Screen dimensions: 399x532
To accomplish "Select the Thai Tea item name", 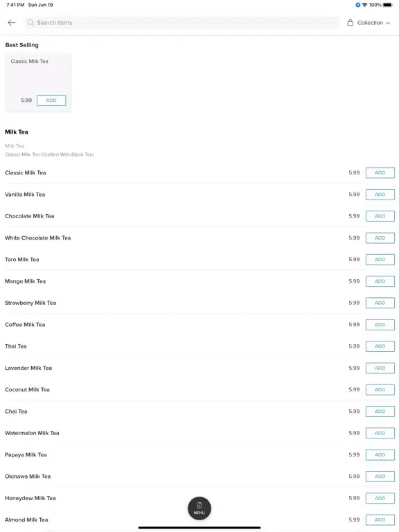I will pyautogui.click(x=16, y=346).
